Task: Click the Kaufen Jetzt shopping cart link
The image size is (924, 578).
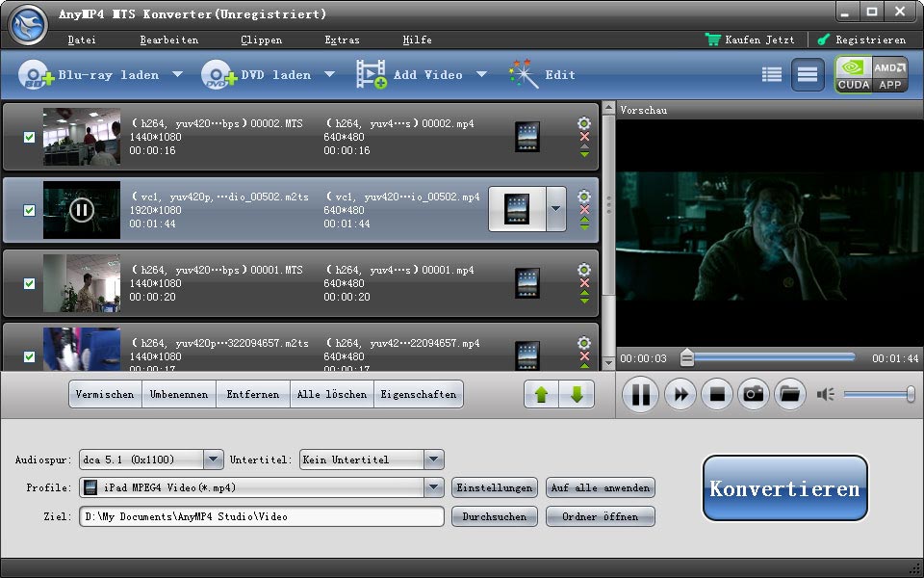Action: pos(750,40)
